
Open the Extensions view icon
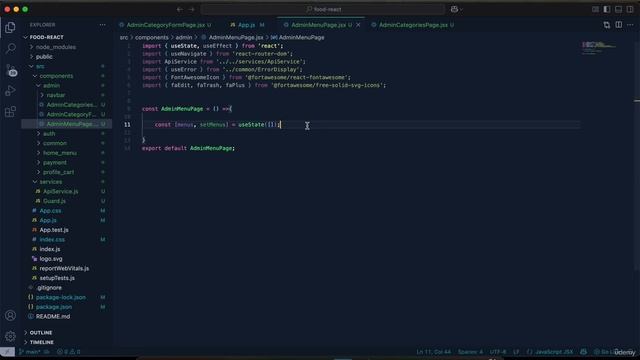[x=11, y=111]
